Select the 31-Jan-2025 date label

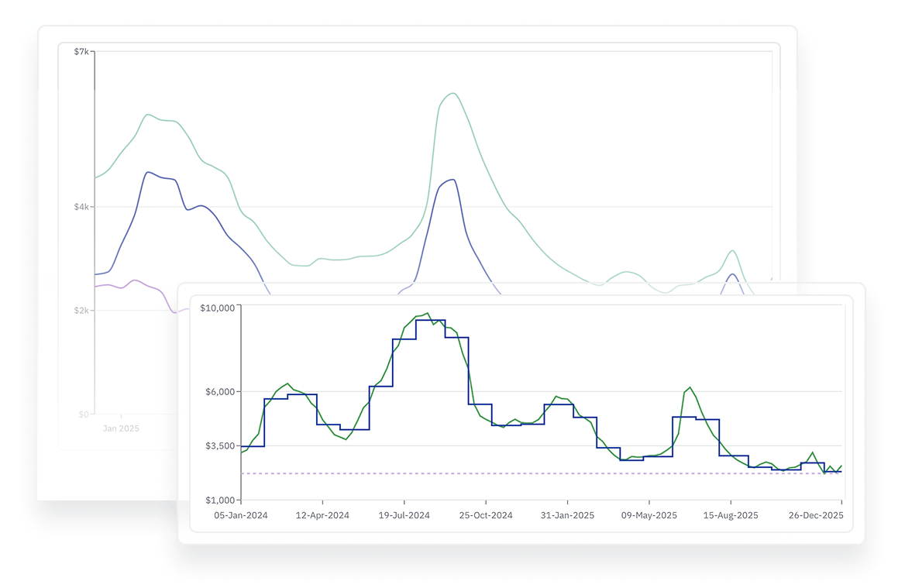coord(566,514)
